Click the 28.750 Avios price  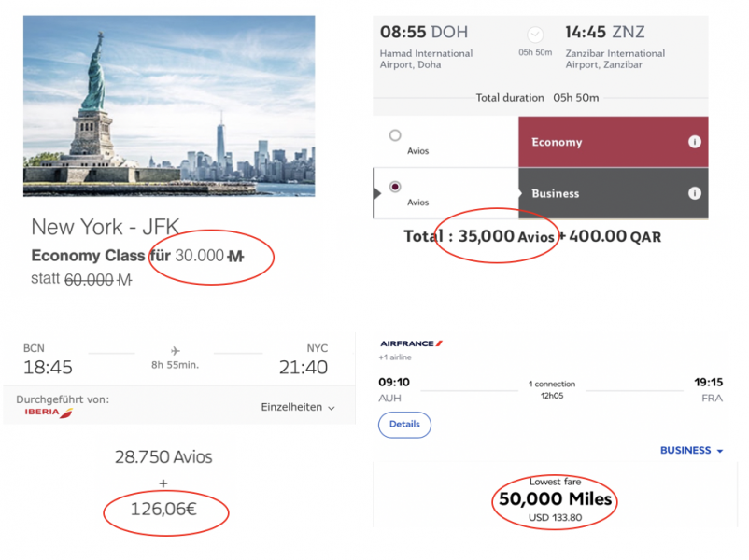(163, 457)
